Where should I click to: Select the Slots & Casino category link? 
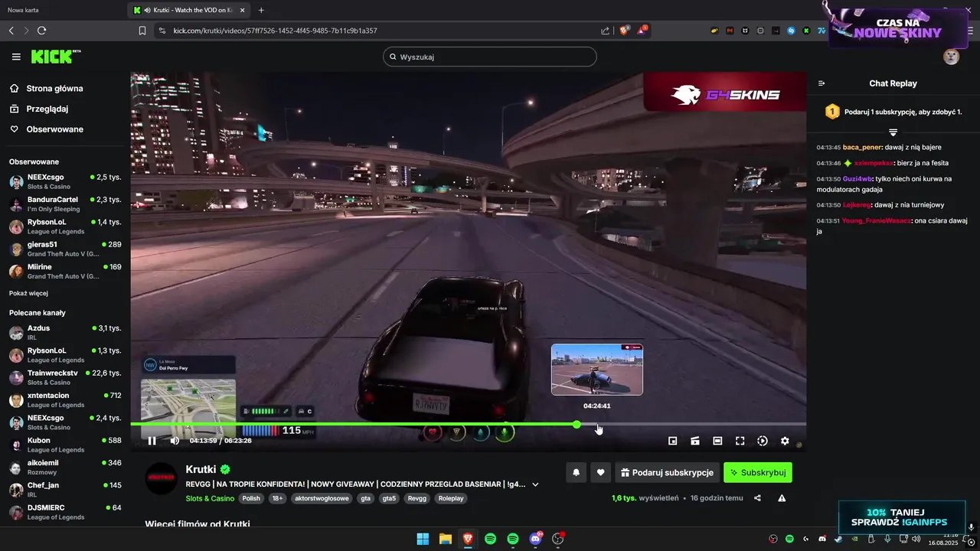210,498
